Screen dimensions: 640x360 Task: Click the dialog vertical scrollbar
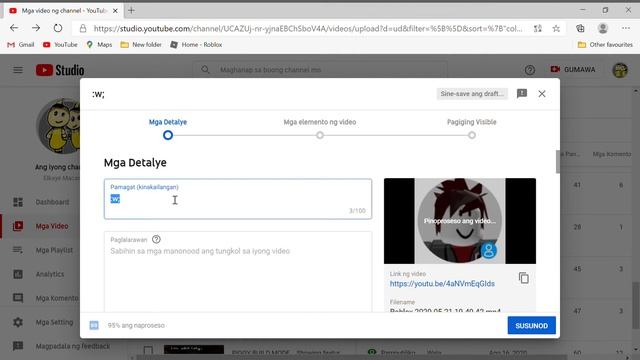coord(558,162)
